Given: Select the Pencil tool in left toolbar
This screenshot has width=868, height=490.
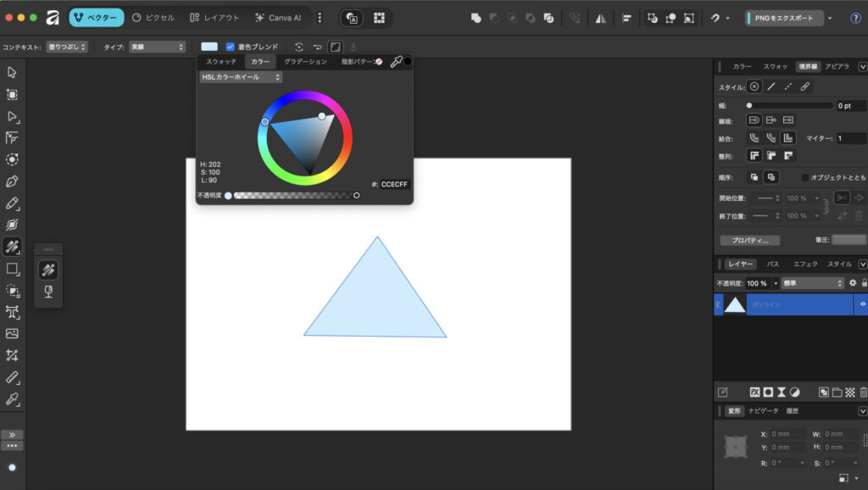Looking at the screenshot, I should click(x=12, y=203).
